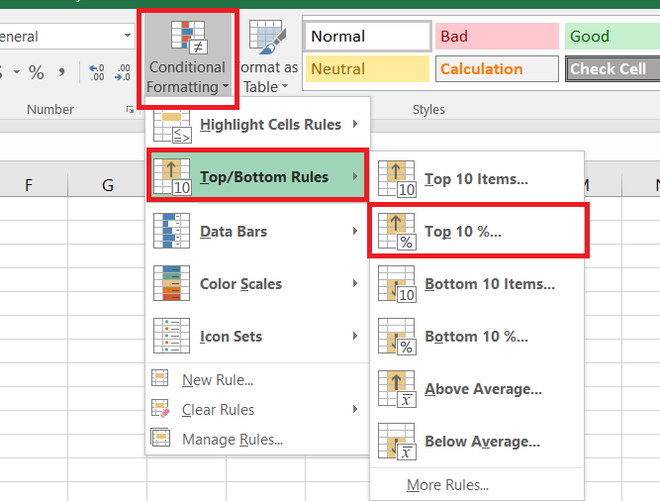Image resolution: width=660 pixels, height=501 pixels.
Task: Open the Icon Sets submenu
Action: tap(258, 336)
